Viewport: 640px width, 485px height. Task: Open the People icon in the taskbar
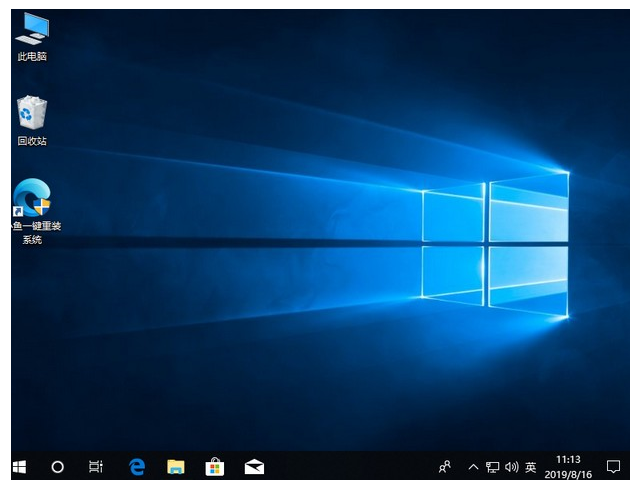[445, 466]
